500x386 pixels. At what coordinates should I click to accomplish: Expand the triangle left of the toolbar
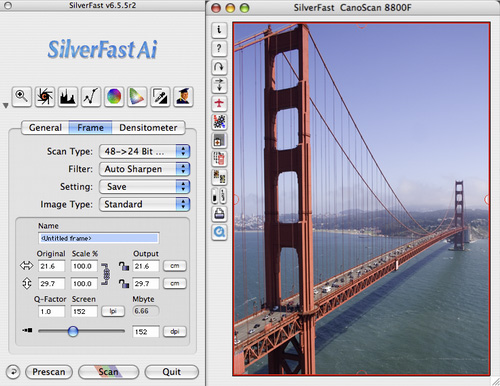[x=5, y=106]
